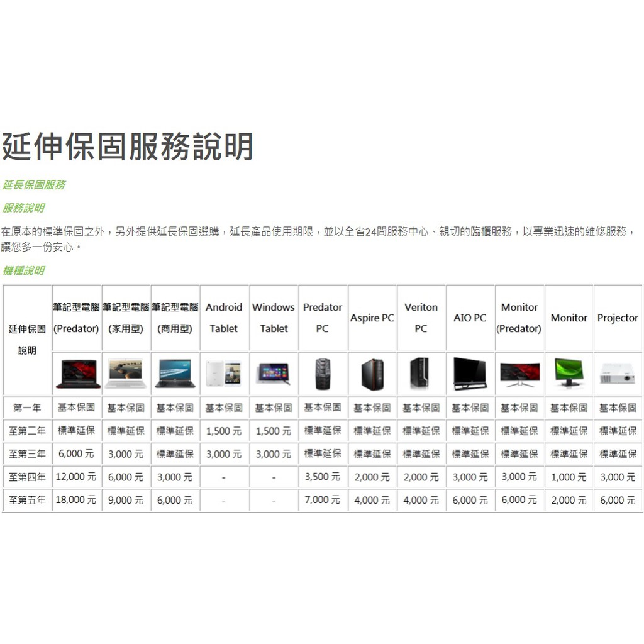This screenshot has width=644, height=644.
Task: Click the white home laptop image
Action: coord(126,374)
